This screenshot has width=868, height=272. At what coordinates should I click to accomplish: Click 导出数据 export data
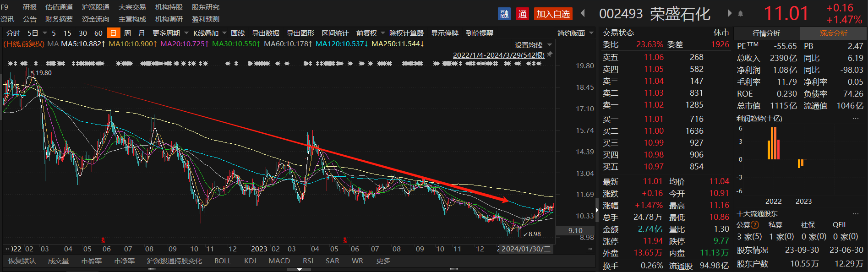[266, 33]
